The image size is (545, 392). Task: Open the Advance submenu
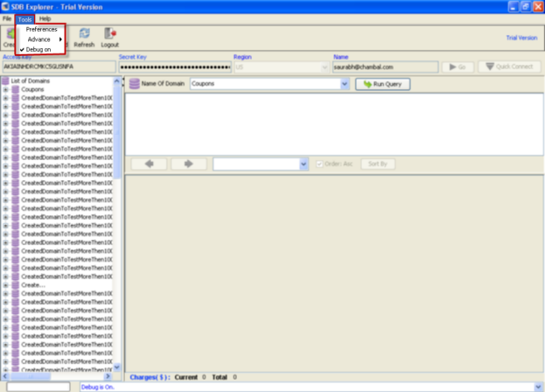(x=41, y=39)
